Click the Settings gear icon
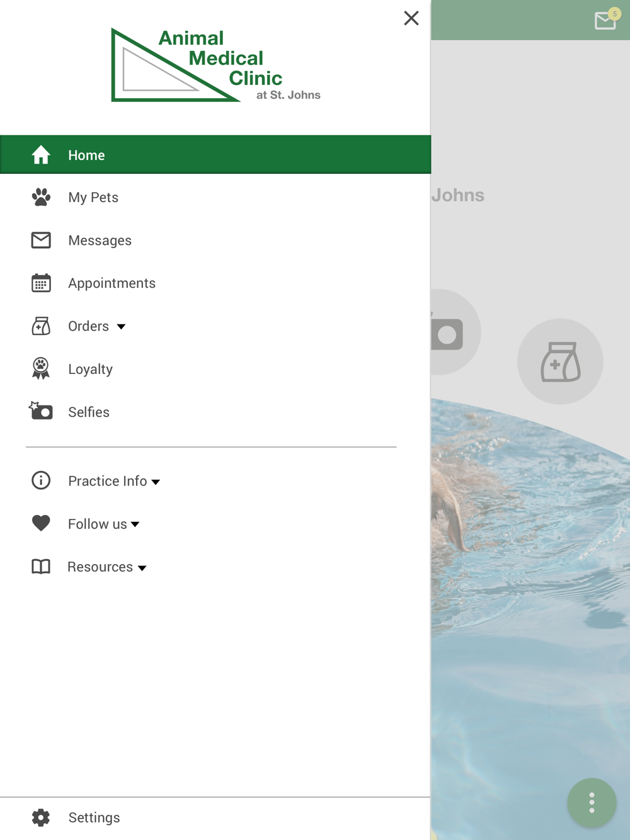 [41, 817]
